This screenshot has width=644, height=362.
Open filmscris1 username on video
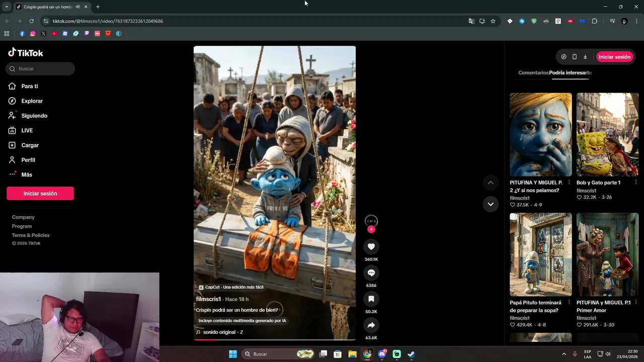(x=208, y=299)
